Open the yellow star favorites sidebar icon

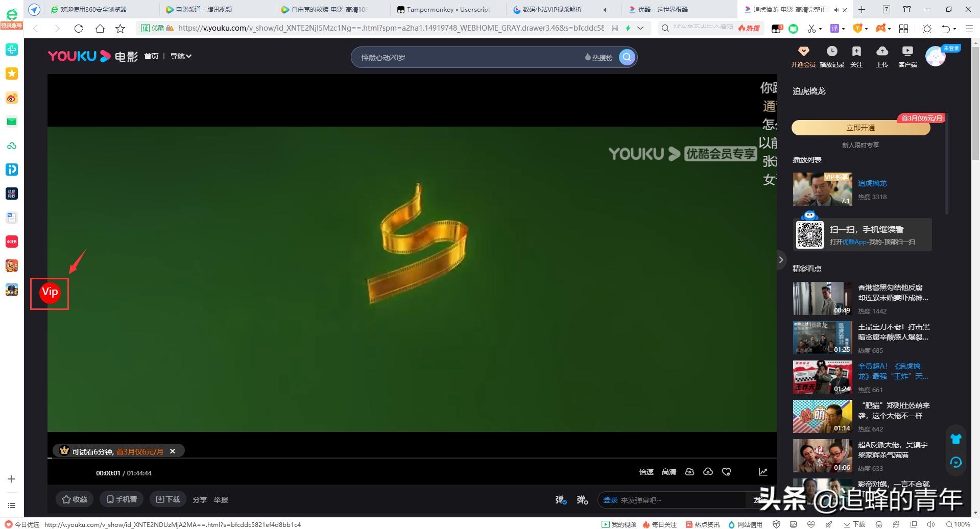(11, 74)
